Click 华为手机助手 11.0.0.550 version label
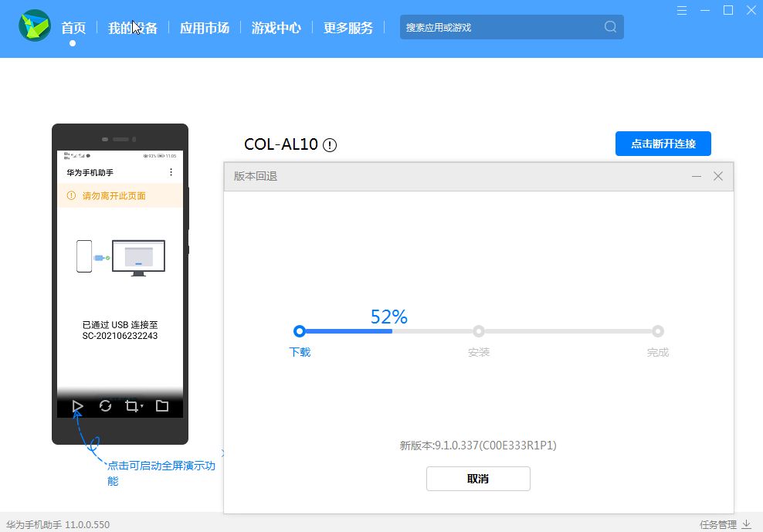Image resolution: width=763 pixels, height=532 pixels. point(58,525)
